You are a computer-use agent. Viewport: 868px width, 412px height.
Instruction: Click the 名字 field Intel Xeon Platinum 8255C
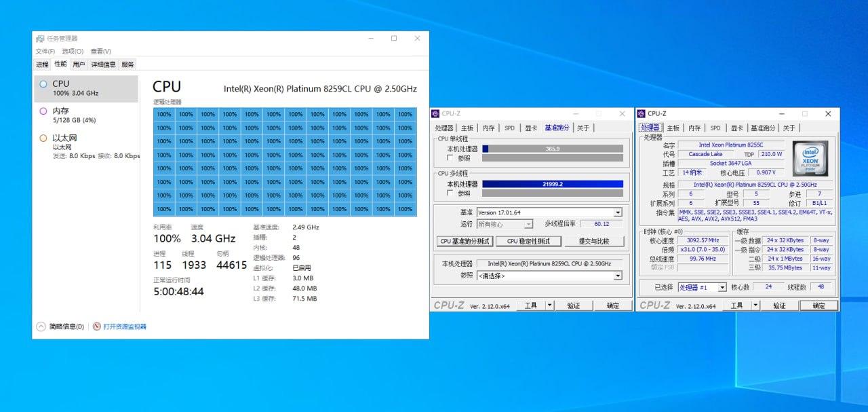(x=731, y=145)
